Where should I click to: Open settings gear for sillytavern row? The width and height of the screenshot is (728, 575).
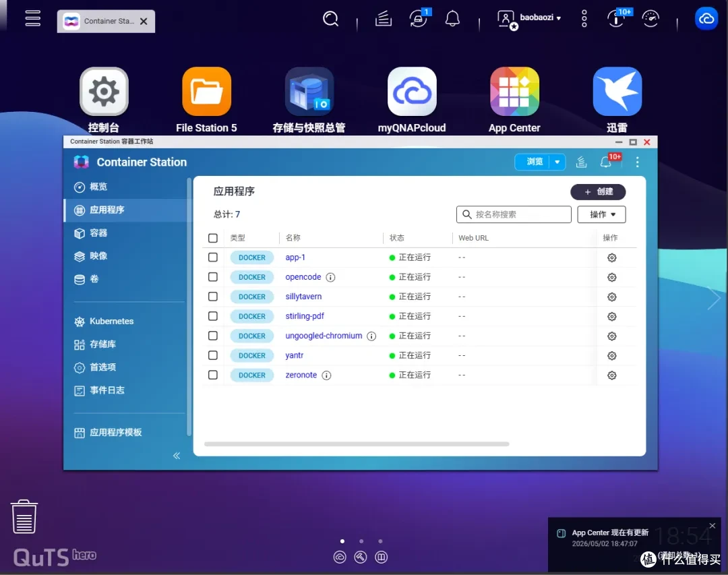612,297
